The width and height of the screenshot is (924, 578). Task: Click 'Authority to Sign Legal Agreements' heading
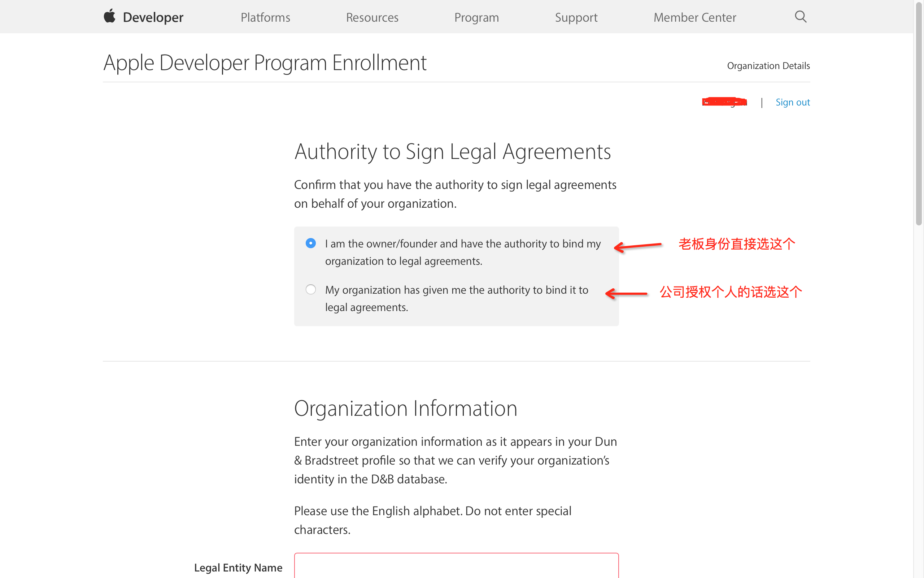tap(453, 151)
